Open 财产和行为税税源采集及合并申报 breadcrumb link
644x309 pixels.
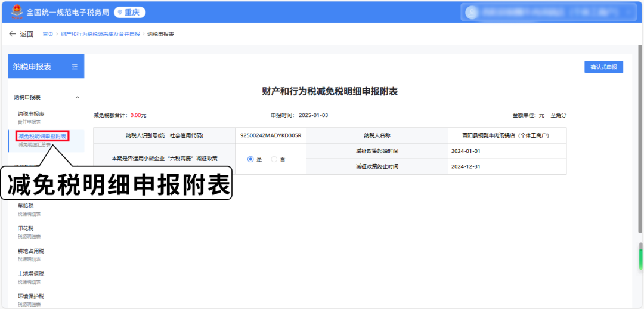pos(100,34)
